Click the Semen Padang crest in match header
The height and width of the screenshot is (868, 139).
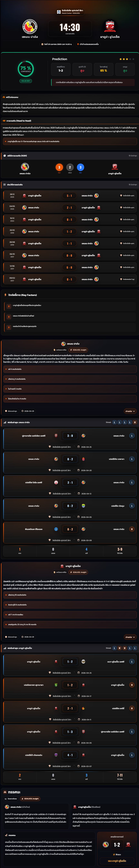point(30,26)
